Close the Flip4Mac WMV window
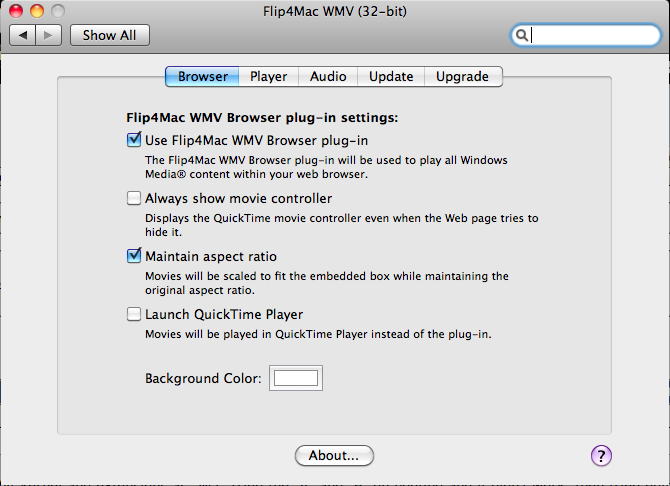 click(16, 11)
